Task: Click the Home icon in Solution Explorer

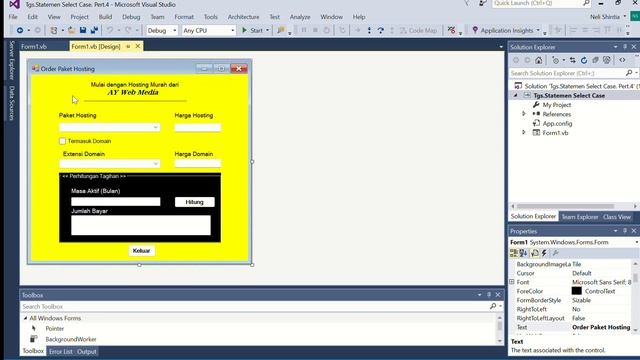Action: click(x=539, y=60)
